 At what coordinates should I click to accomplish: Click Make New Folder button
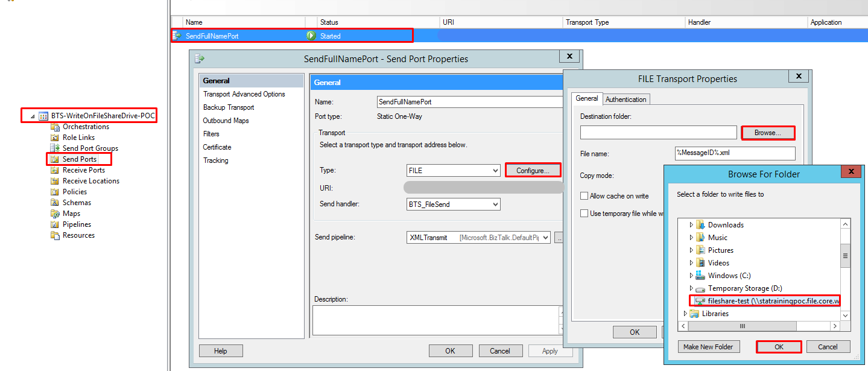pos(708,347)
